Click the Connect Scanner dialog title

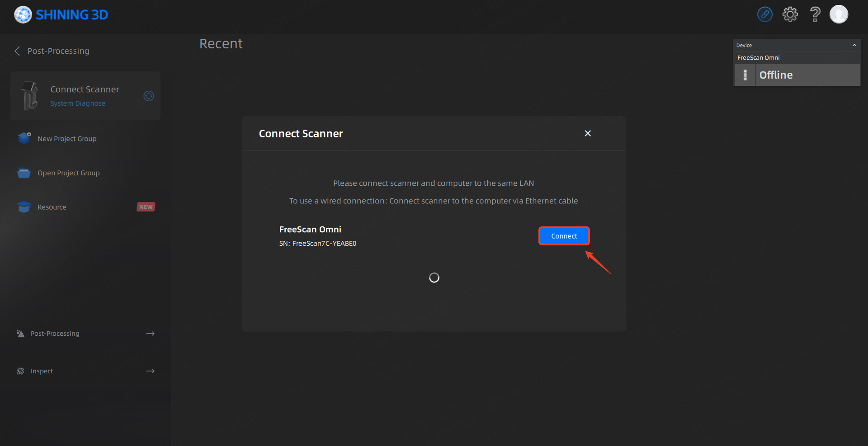301,134
